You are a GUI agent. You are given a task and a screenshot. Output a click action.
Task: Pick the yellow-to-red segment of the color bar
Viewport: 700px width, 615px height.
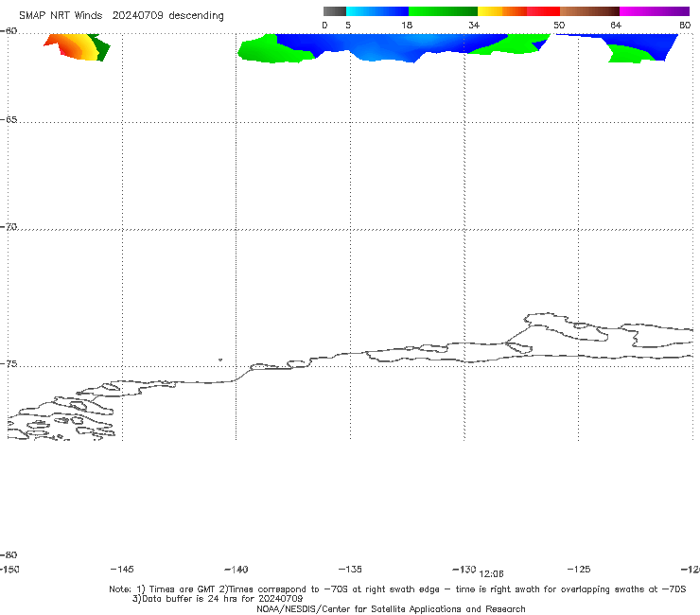tap(518, 11)
